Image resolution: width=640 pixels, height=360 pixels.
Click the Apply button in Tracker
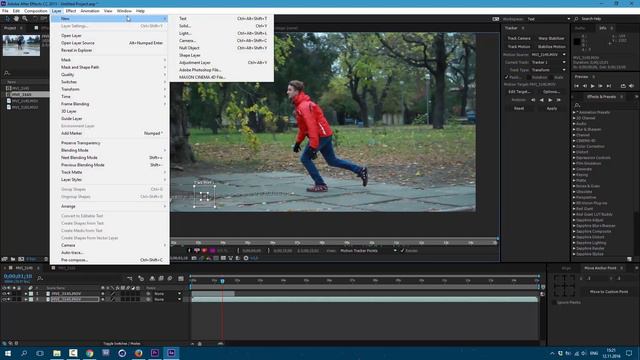(x=551, y=109)
